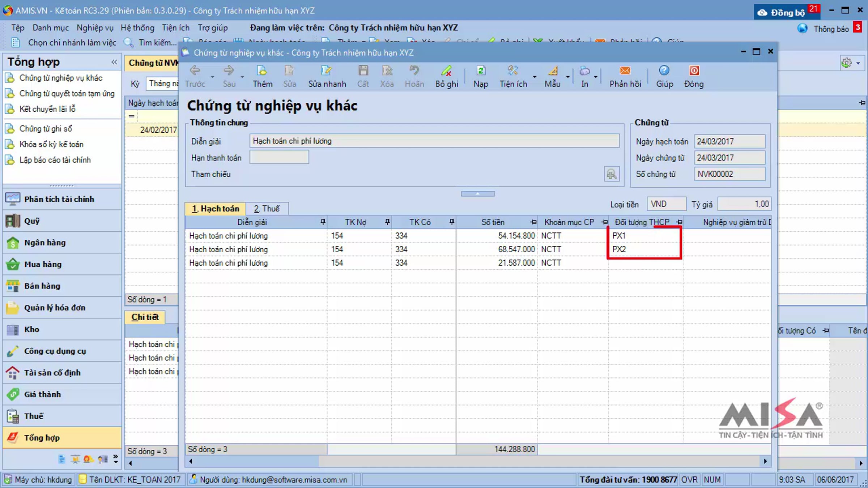
Task: Open the Nghiệp vụ menu
Action: point(95,28)
